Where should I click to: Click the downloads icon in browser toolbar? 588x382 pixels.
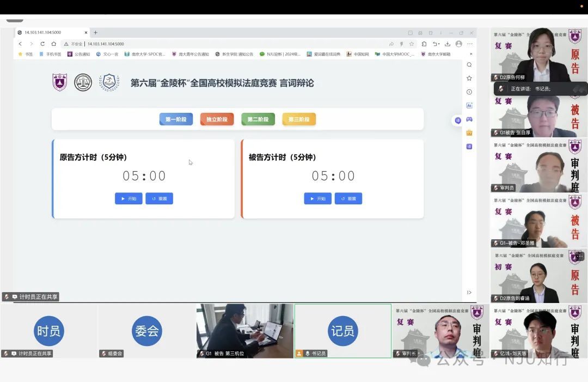(x=448, y=44)
